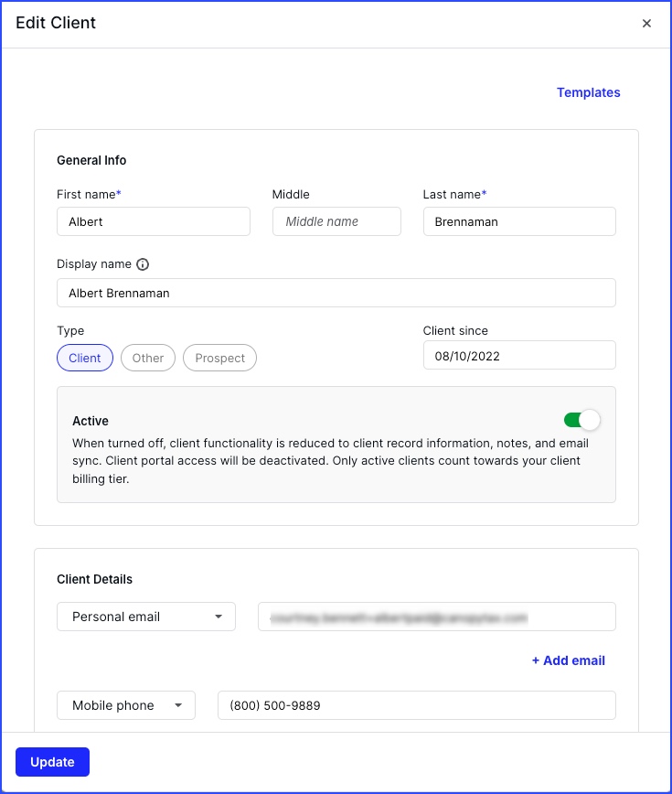Select the Other type option
Image resolution: width=672 pixels, height=794 pixels.
[x=148, y=358]
